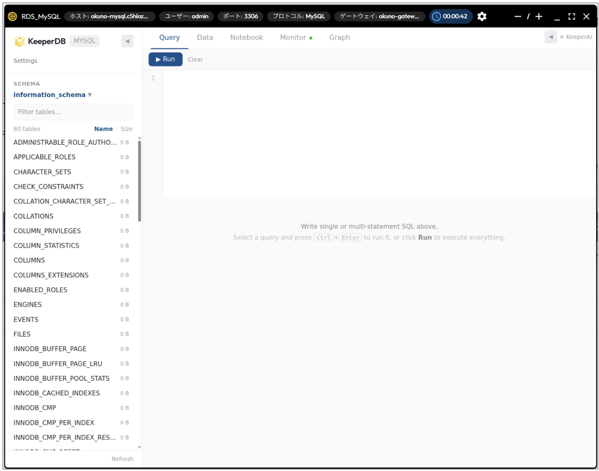Open the Graph tab
Viewport: 599px width, 471px height.
[x=340, y=37]
